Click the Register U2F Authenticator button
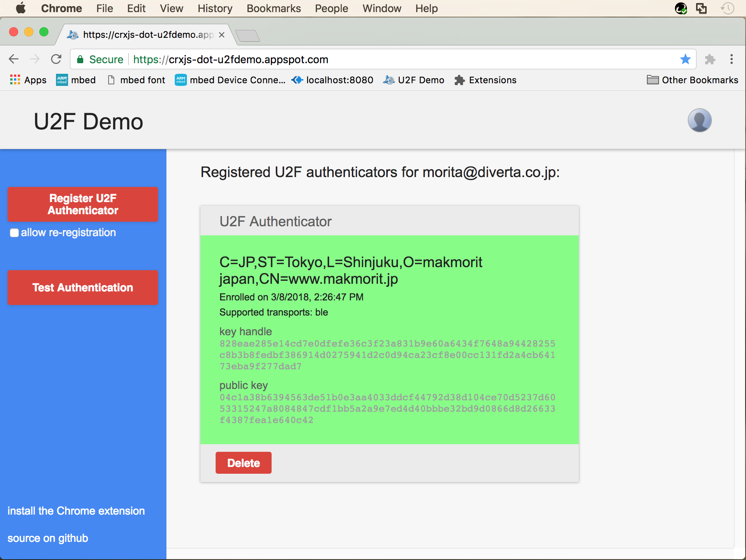This screenshot has width=746, height=560. click(x=82, y=204)
